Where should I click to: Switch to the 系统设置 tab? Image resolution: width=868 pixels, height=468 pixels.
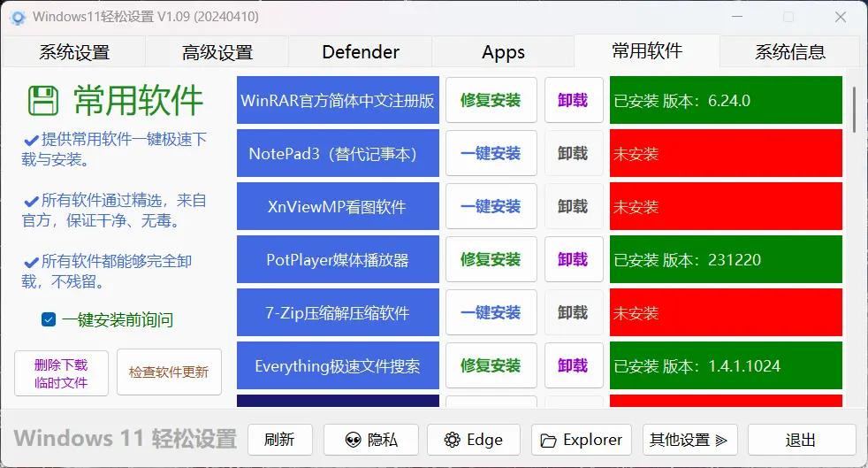click(x=74, y=52)
